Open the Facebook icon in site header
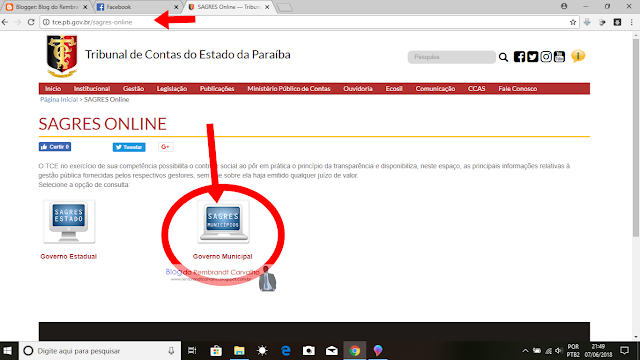 point(519,57)
